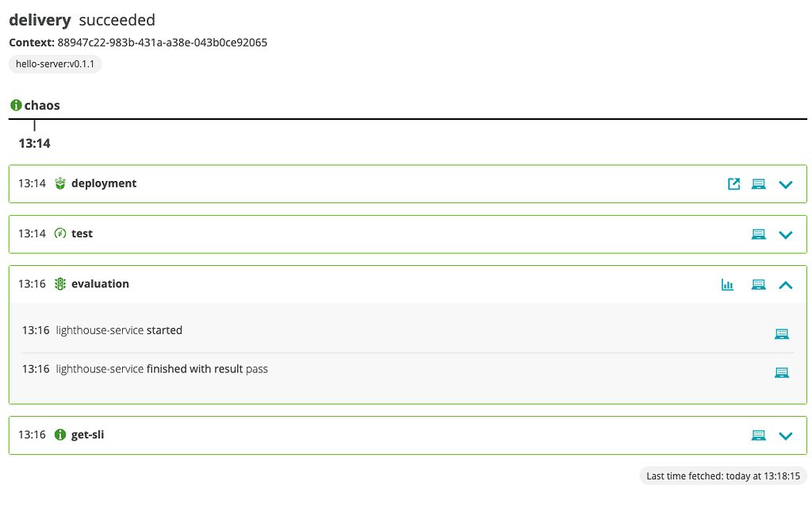Open evaluation chart icon
The height and width of the screenshot is (508, 812).
728,285
